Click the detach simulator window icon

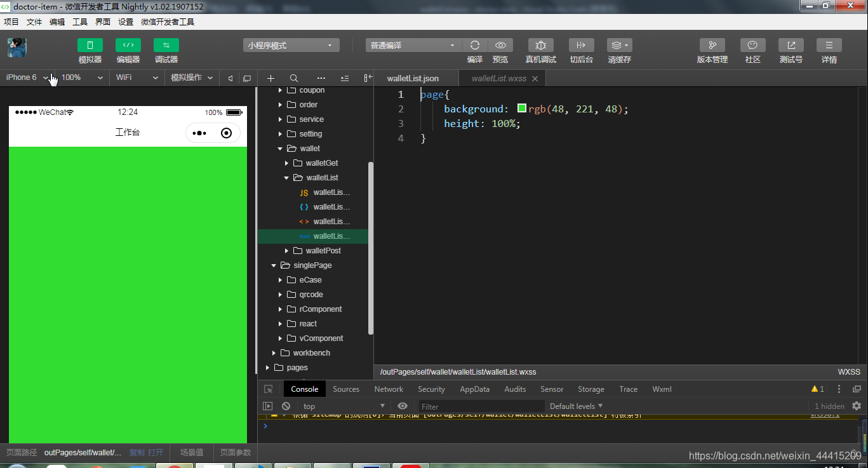point(247,78)
